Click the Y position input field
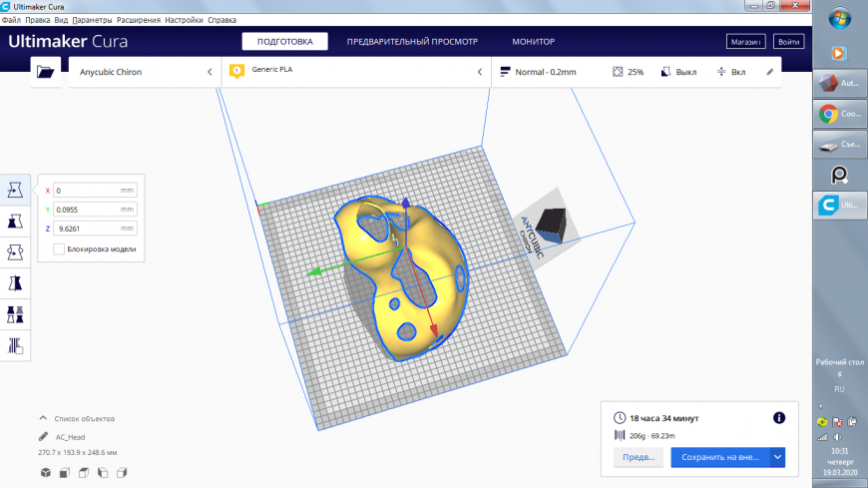The height and width of the screenshot is (488, 868). point(95,210)
